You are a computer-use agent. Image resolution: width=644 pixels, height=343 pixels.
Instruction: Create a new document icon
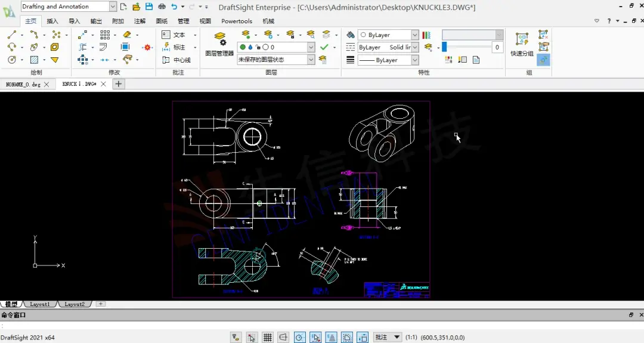point(123,7)
